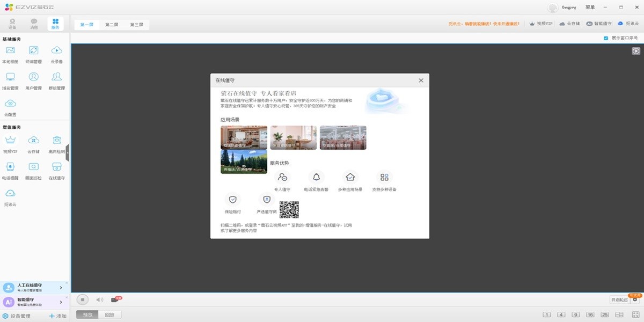This screenshot has height=322, width=644.
Task: Open 电话提醒 phone reminder service icon
Action: [x=11, y=169]
